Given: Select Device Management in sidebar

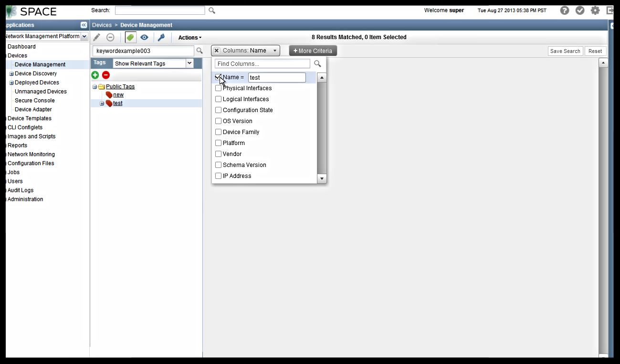Looking at the screenshot, I should click(x=40, y=64).
